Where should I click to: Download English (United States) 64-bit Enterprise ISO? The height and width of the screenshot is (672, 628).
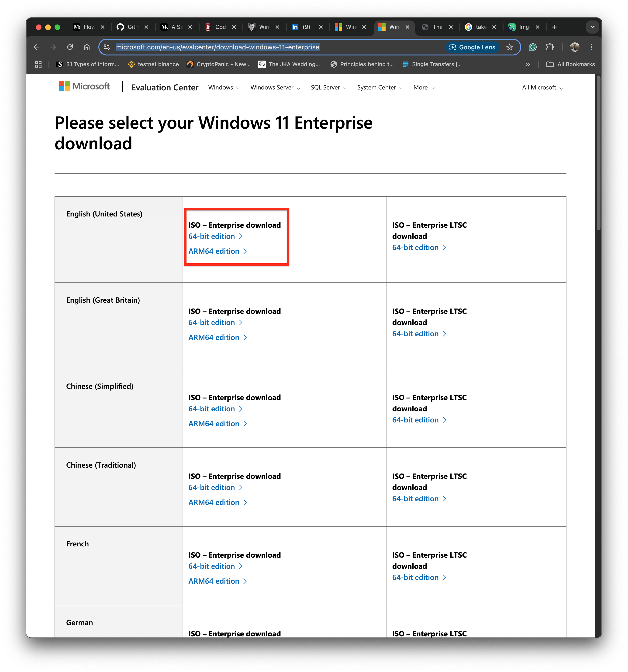(x=215, y=236)
